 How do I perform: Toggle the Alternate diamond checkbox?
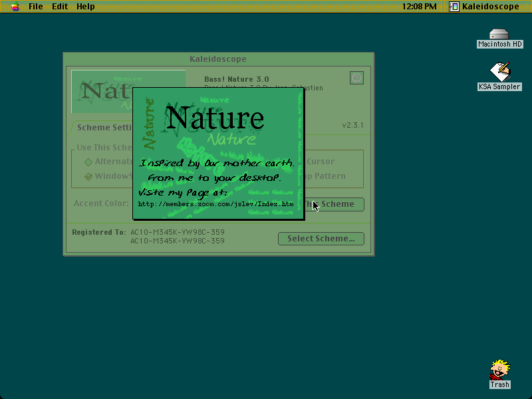coord(88,162)
